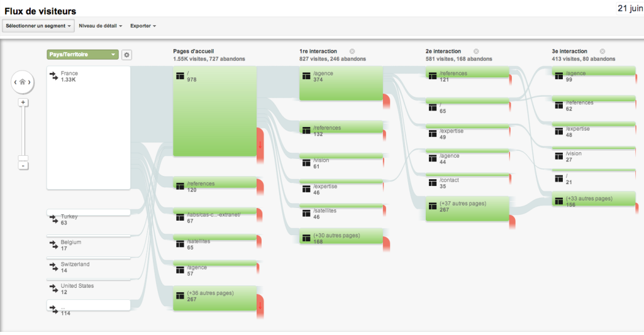Click page icon of landing /references 120
644x335 pixels.
(x=180, y=187)
